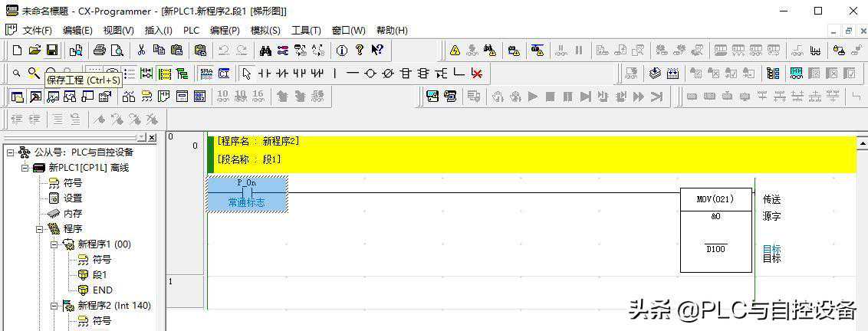Click the Cut scissors icon
Image resolution: width=868 pixels, height=331 pixels.
(141, 51)
